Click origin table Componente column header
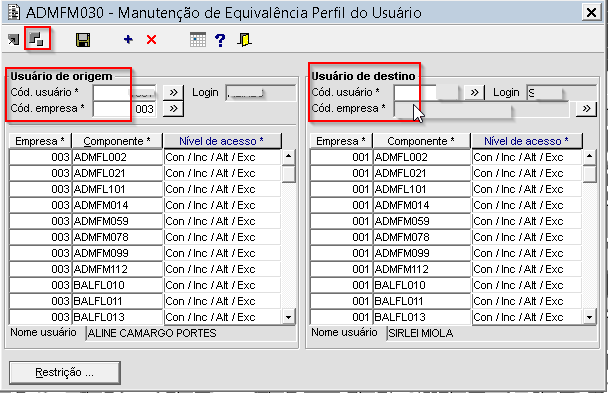The height and width of the screenshot is (393, 608). (117, 141)
